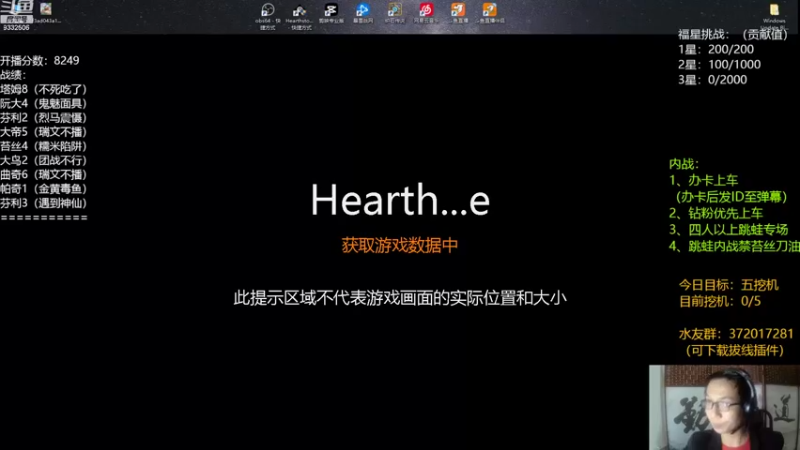The height and width of the screenshot is (450, 800).
Task: Click the 1星: 200/200 progress line
Action: (716, 49)
